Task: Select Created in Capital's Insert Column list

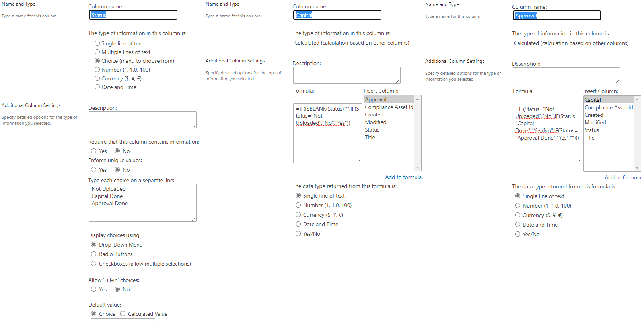Action: point(389,115)
